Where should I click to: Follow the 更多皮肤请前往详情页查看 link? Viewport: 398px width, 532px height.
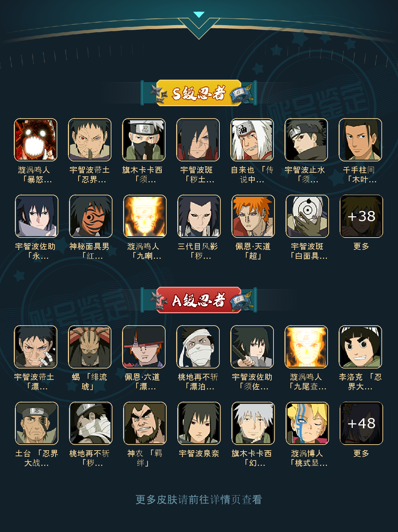(x=199, y=499)
